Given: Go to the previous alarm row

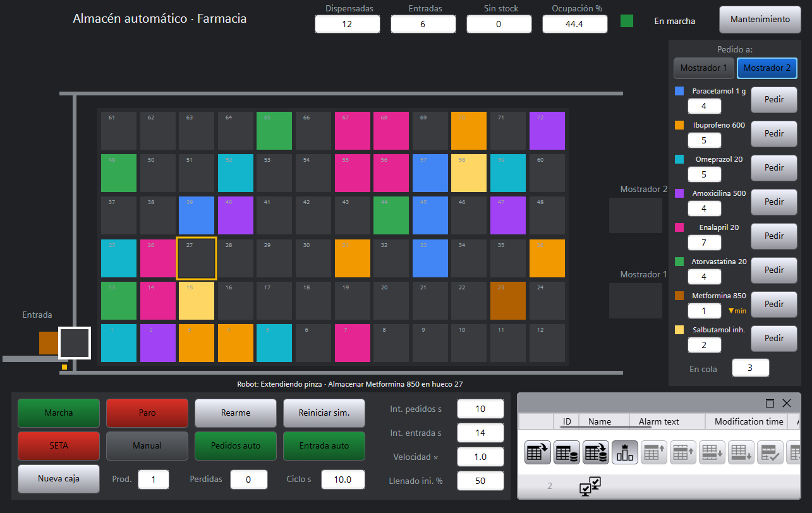Looking at the screenshot, I should coord(682,452).
